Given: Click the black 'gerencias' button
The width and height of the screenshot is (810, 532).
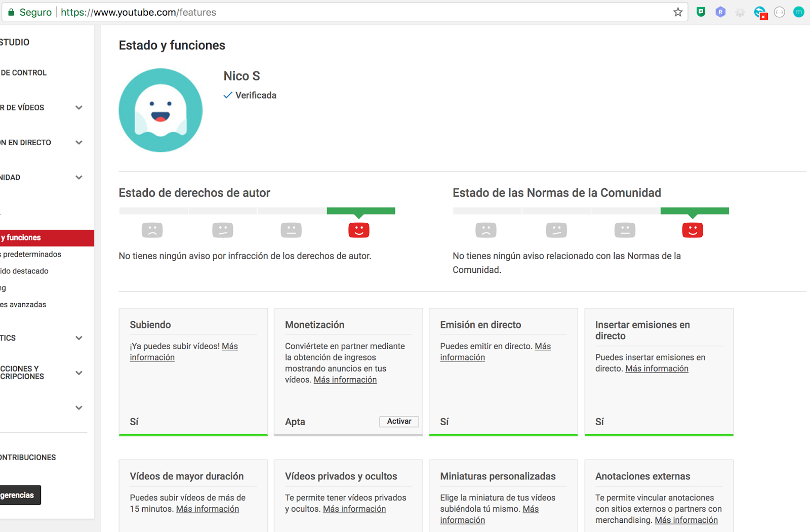Looking at the screenshot, I should coord(20,495).
